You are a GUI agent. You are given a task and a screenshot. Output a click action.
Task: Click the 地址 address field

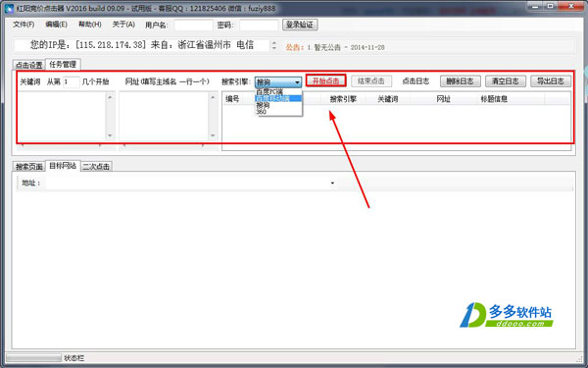pos(186,183)
